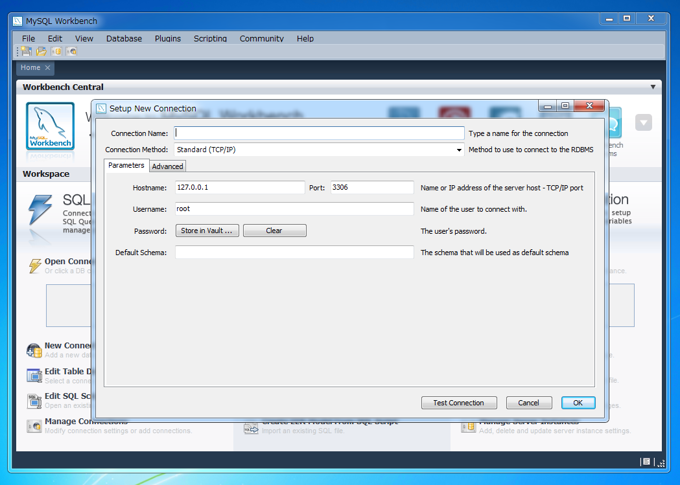Click the Setup New Connection dialog title icon
The height and width of the screenshot is (485, 680).
tap(101, 108)
